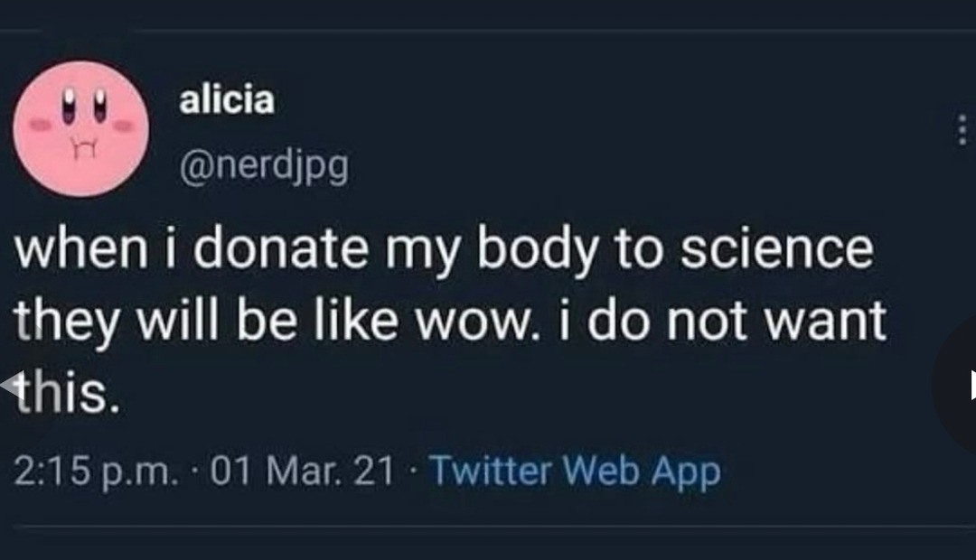Click the separator line below the timestamp
Screen dimensions: 976x560
coord(488,524)
